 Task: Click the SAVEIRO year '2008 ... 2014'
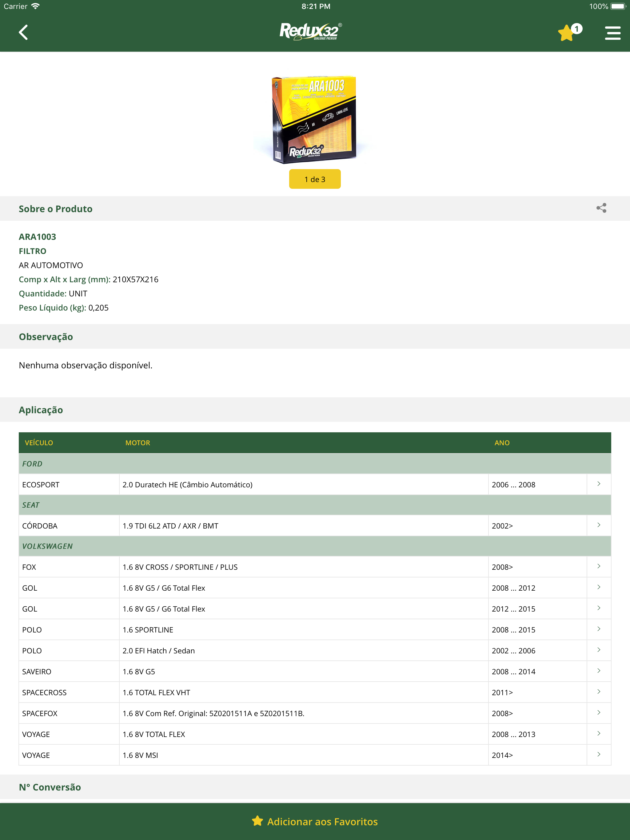click(513, 672)
